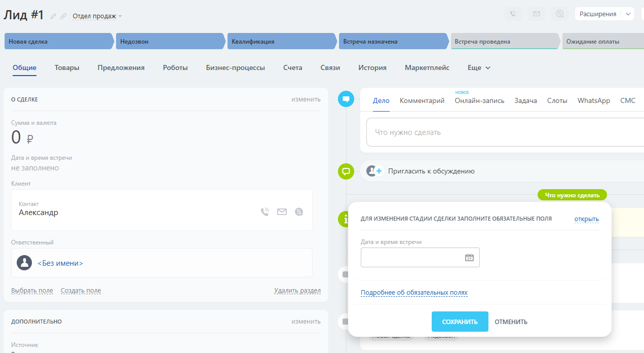The height and width of the screenshot is (353, 644).
Task: Click the pencil edit icon beside Лид #1
Action: [x=53, y=16]
